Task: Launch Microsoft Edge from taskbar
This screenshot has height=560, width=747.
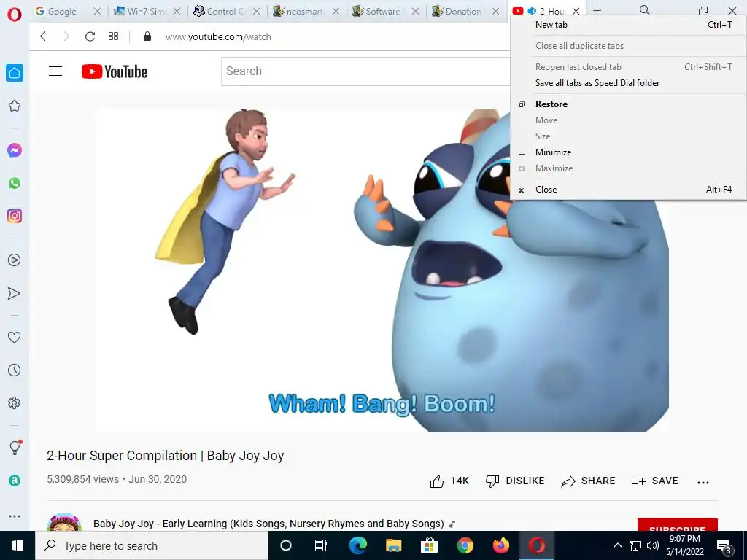Action: 357,545
